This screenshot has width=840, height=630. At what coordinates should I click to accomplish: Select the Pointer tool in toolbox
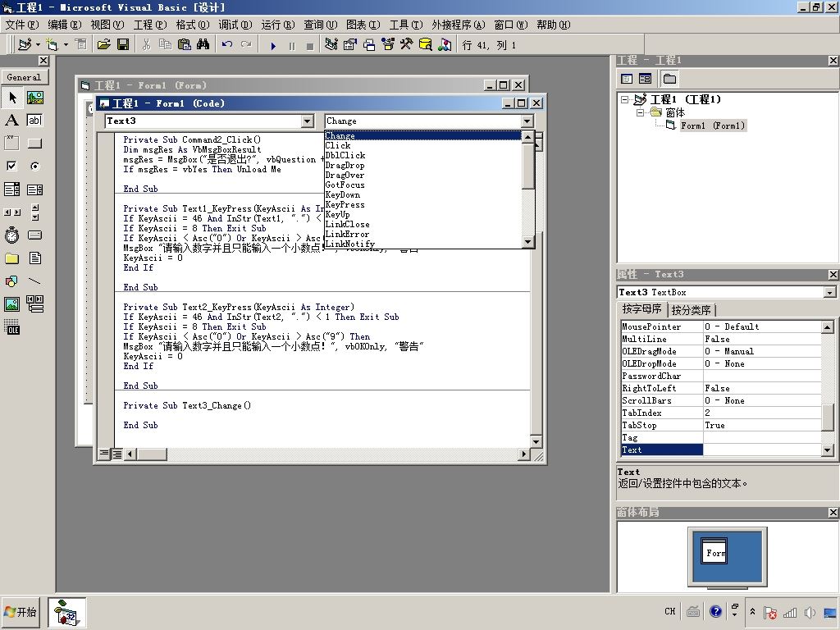(x=11, y=98)
